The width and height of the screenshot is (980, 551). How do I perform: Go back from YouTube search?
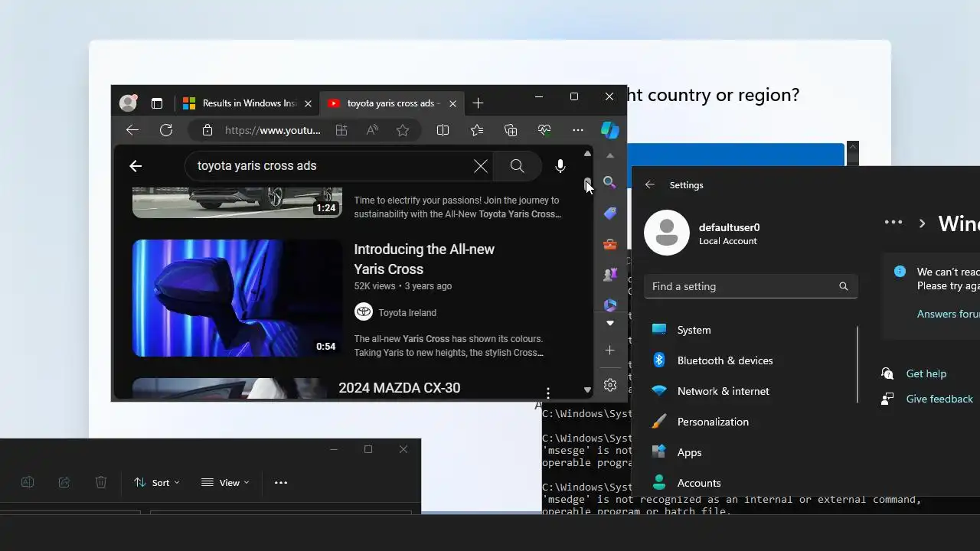pos(136,166)
